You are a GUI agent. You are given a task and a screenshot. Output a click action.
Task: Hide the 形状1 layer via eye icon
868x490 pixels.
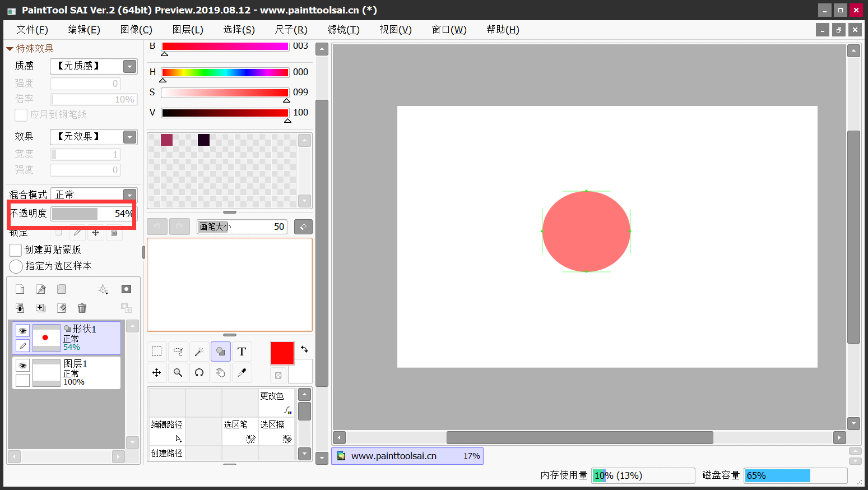coord(22,331)
